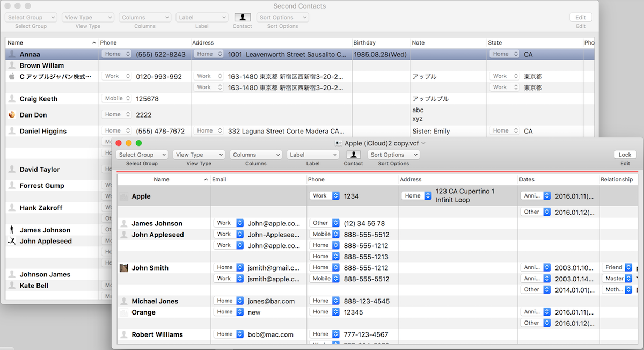Select the Orange contact in the front window
644x350 pixels.
[143, 312]
